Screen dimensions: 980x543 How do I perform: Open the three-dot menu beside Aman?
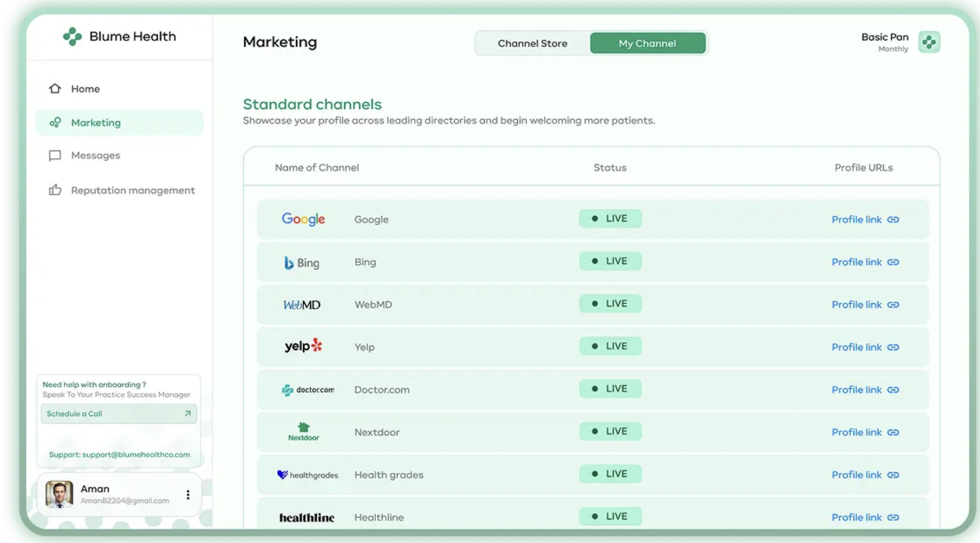click(x=188, y=495)
